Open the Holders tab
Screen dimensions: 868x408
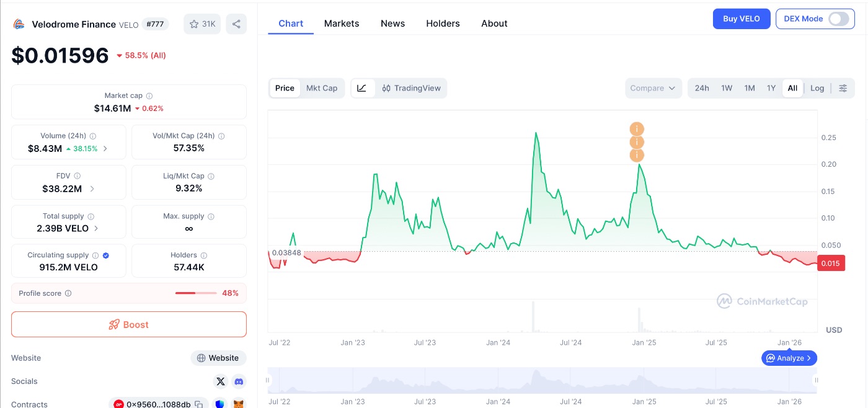[443, 24]
